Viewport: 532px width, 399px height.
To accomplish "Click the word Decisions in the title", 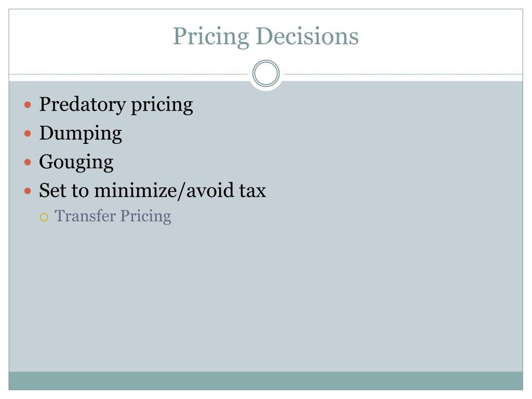I will coord(307,36).
